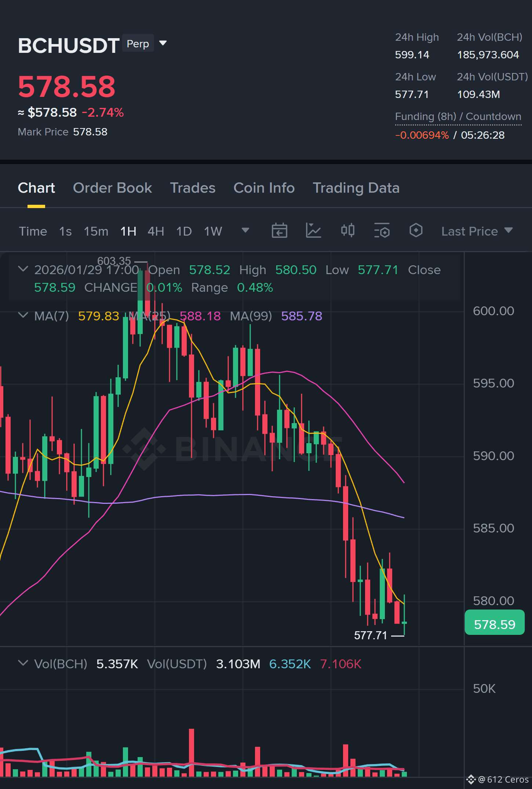This screenshot has width=532, height=789.
Task: Open more timeframes dropdown arrow
Action: tap(245, 230)
